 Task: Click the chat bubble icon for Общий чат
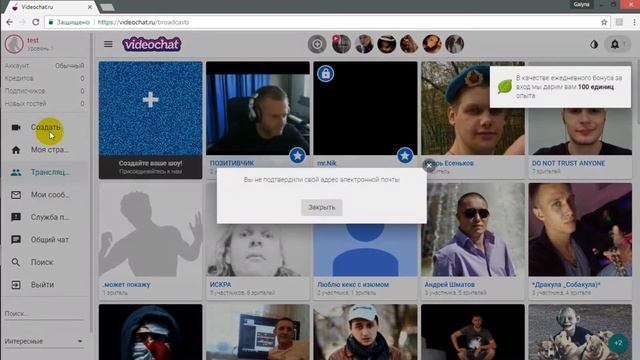click(16, 240)
